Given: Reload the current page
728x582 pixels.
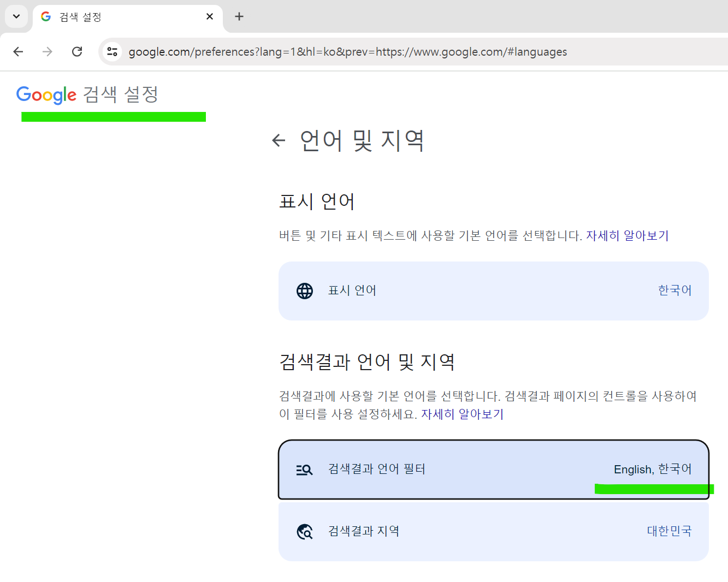Looking at the screenshot, I should (x=77, y=51).
